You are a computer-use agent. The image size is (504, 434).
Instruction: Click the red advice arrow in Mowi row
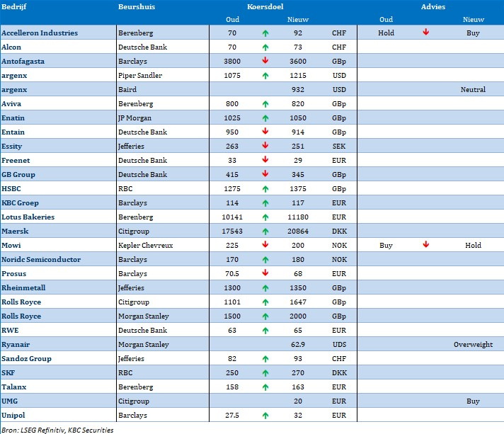tap(426, 244)
